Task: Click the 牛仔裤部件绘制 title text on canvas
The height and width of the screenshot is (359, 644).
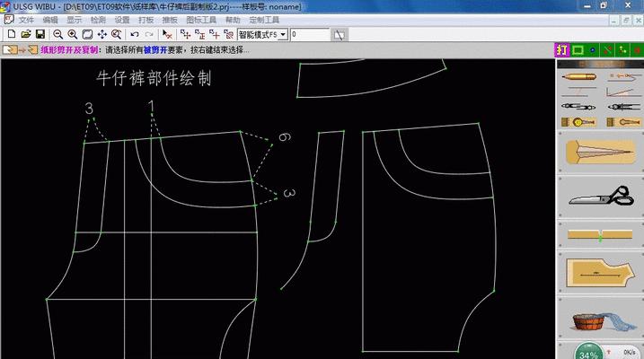Action: point(154,78)
